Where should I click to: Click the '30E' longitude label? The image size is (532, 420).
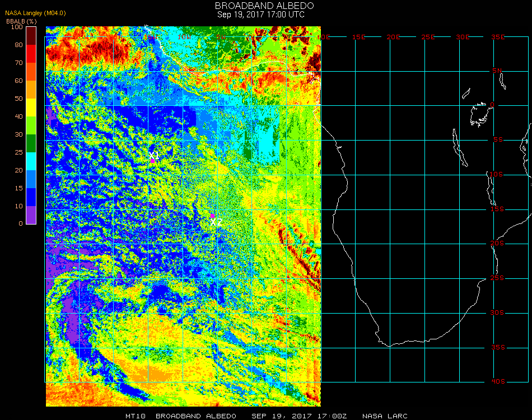[463, 37]
